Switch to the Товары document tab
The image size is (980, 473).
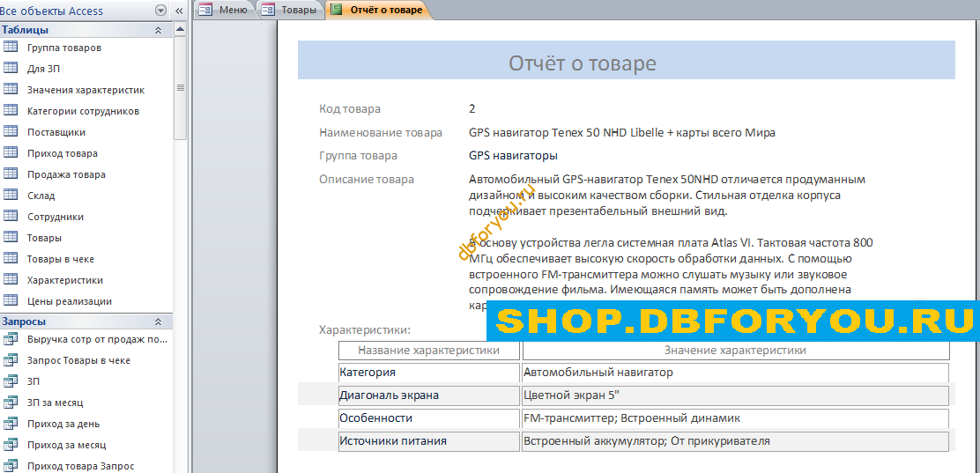(291, 10)
